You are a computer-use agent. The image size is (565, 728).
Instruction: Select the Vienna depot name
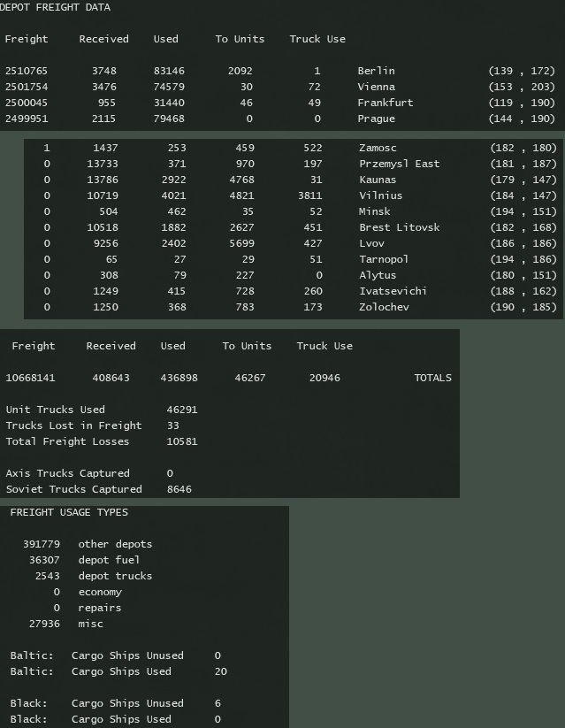[376, 87]
